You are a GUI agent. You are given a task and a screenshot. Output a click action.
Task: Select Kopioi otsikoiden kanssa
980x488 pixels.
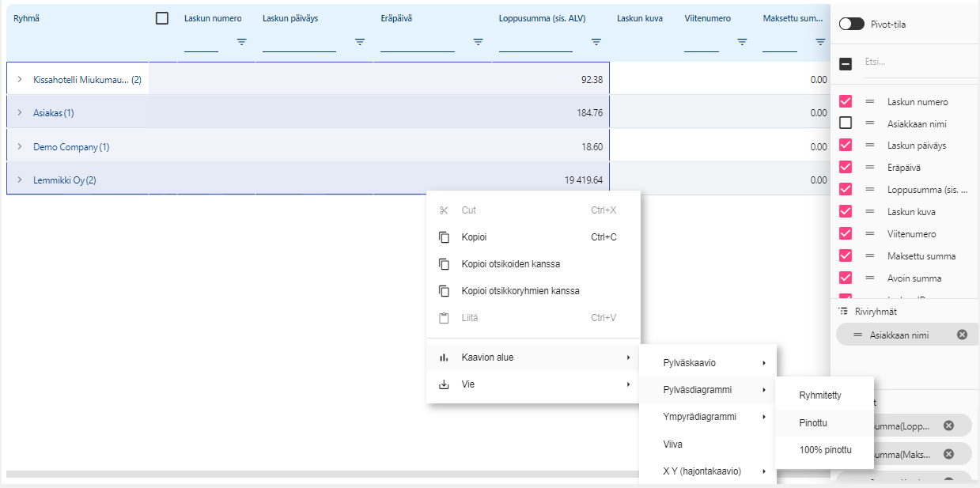click(533, 264)
